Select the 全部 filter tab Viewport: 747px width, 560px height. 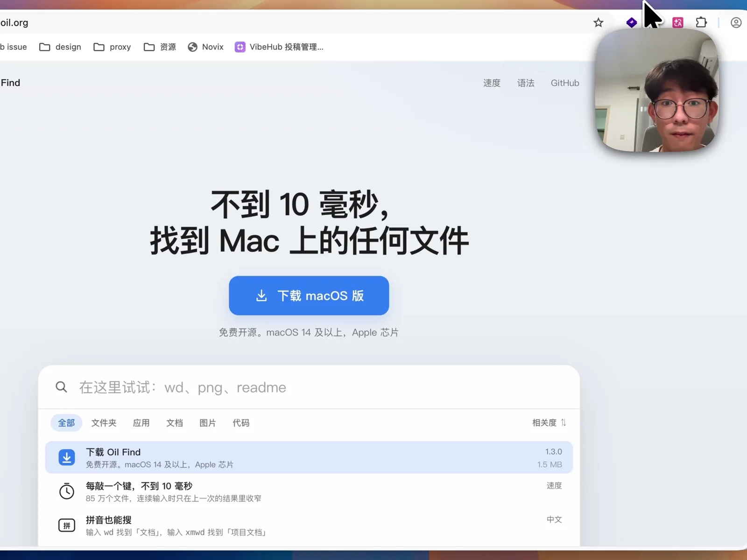point(66,423)
